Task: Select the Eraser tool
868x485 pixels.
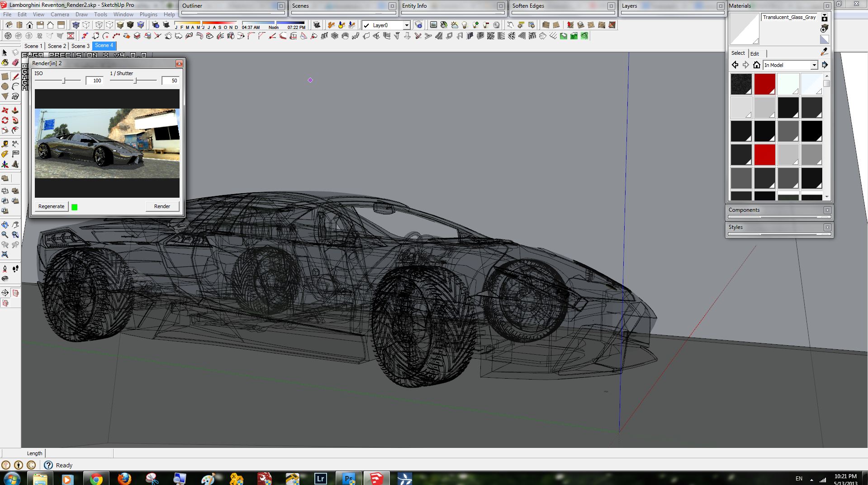Action: click(15, 63)
